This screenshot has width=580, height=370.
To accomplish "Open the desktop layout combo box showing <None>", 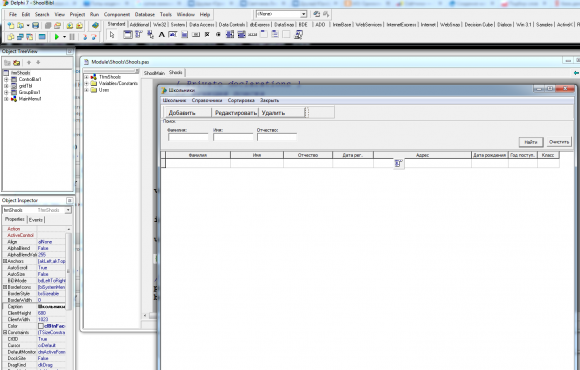I will tap(281, 14).
